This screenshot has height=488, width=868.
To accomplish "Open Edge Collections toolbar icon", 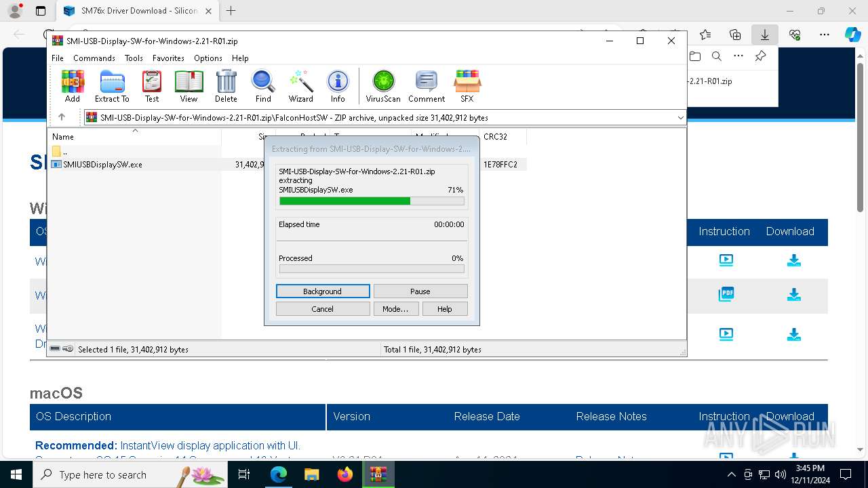I will click(x=735, y=34).
